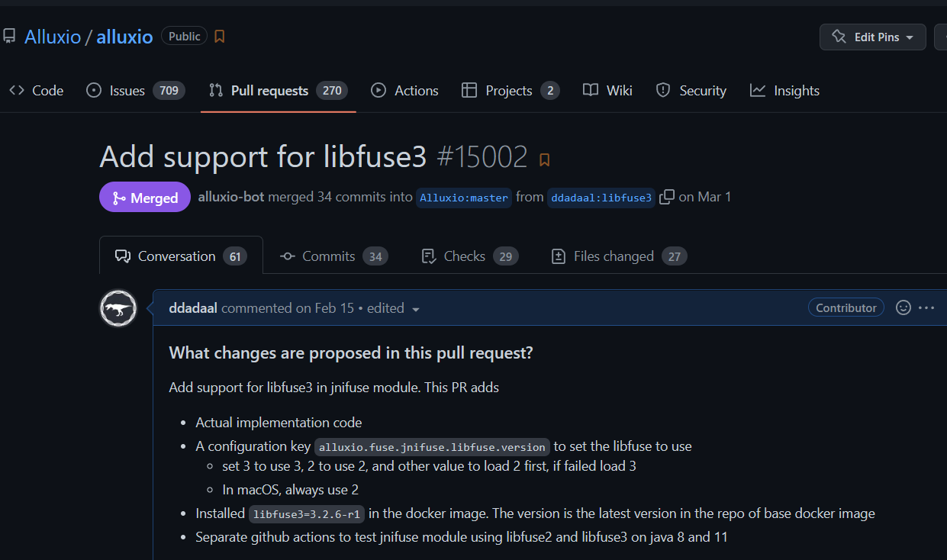The image size is (947, 560).
Task: Copy the ddadaal:libfuse3 branch name
Action: [x=666, y=197]
